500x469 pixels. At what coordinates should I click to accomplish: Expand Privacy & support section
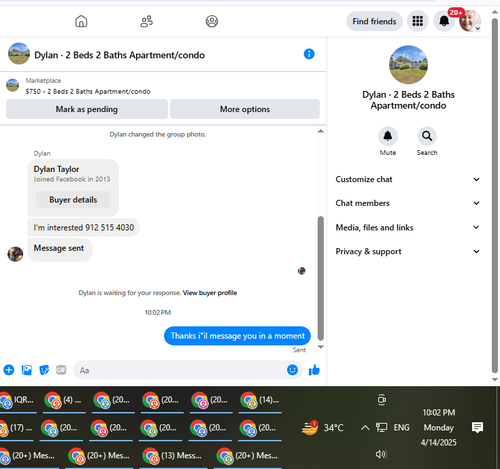[x=408, y=251]
